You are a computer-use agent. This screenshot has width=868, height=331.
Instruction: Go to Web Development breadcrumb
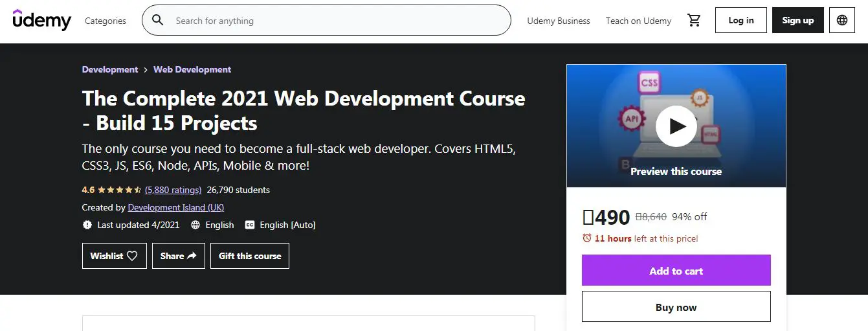[192, 69]
